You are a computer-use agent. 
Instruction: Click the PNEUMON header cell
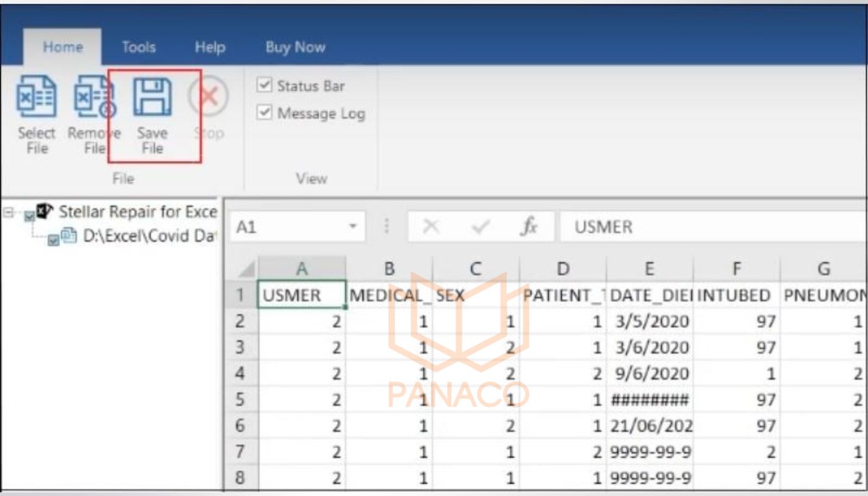[823, 295]
